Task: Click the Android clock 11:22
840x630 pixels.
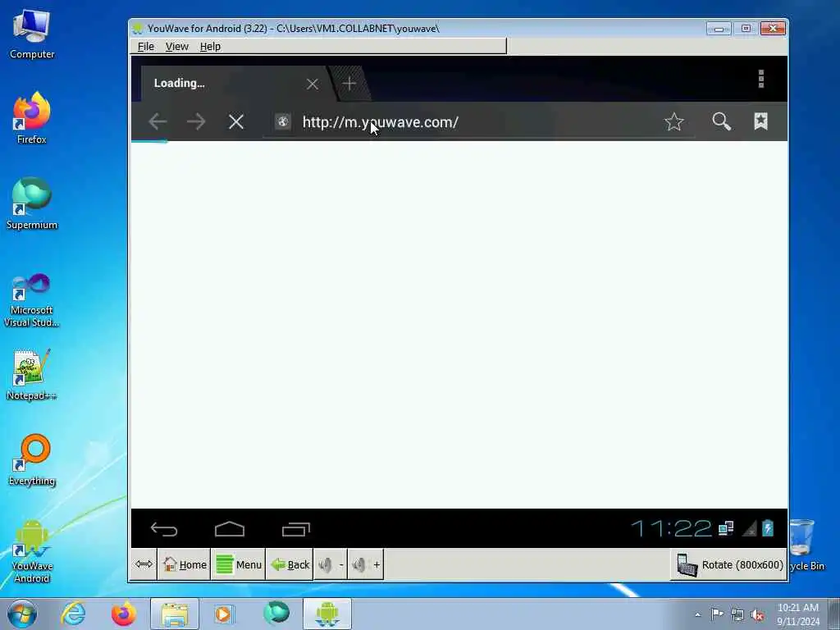Action: 671,529
